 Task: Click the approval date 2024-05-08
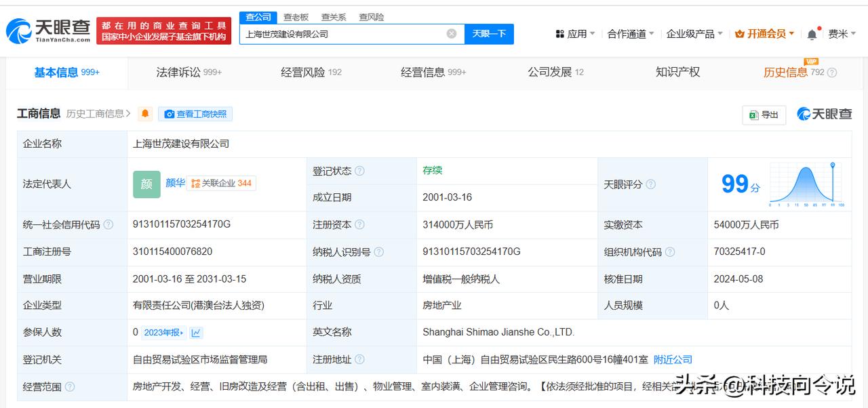click(738, 279)
